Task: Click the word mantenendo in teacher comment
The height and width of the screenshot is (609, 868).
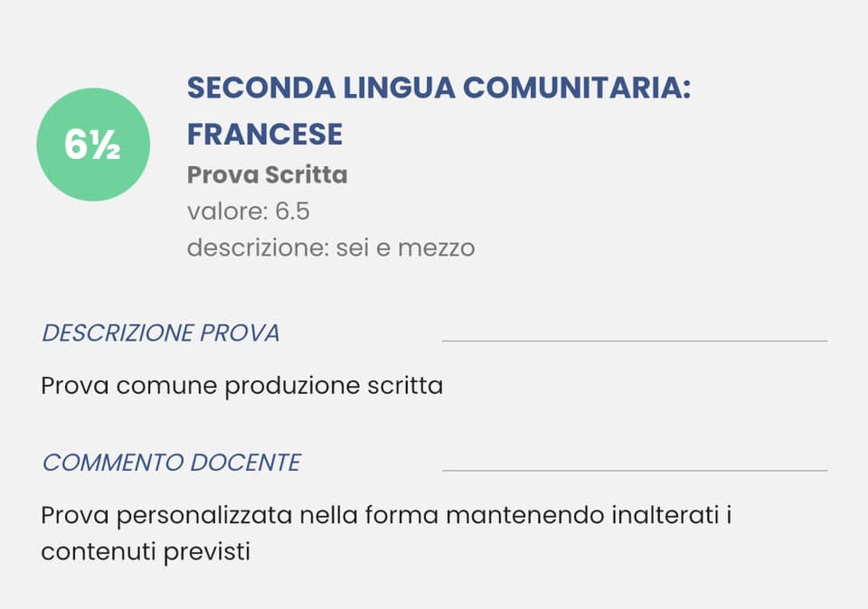Action: pos(524,515)
